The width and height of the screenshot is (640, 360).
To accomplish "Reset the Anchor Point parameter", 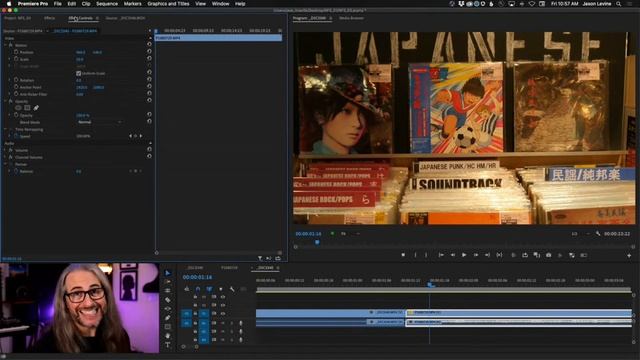I will [149, 87].
